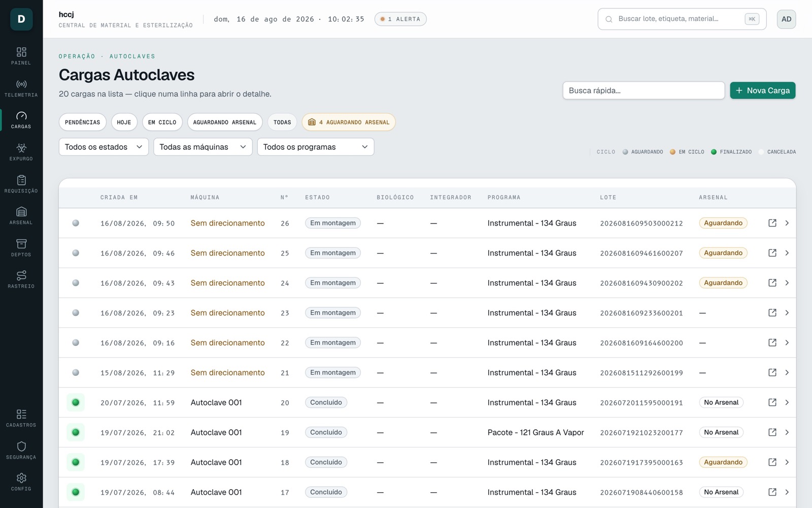The image size is (812, 508).
Task: Go to Telemetria in the sidebar
Action: point(21,88)
